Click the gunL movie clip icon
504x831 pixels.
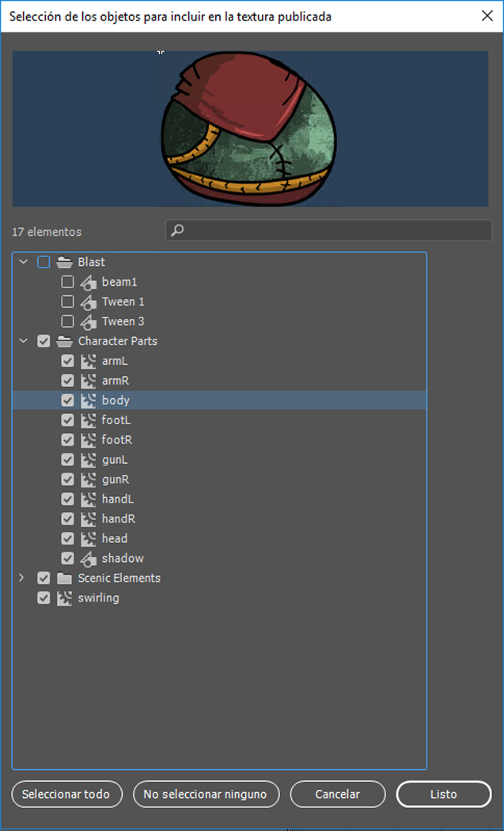pyautogui.click(x=88, y=460)
